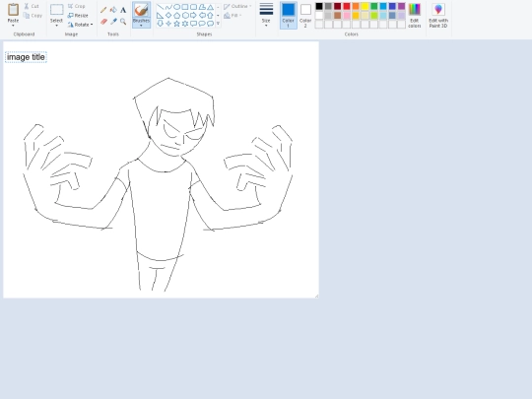Select the Hexagon shape
The width and height of the screenshot is (532, 399).
coord(185,15)
